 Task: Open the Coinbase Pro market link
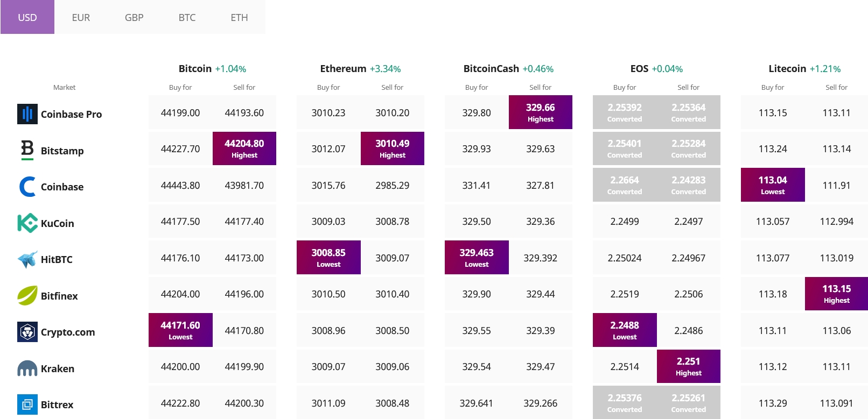pyautogui.click(x=71, y=114)
